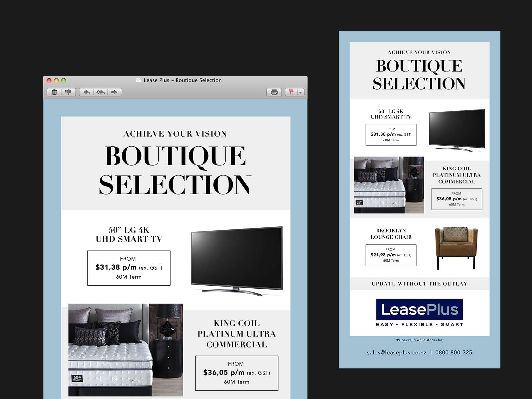The image size is (532, 399).
Task: Click the $21,98 p/m lounge chair price box
Action: tap(391, 255)
